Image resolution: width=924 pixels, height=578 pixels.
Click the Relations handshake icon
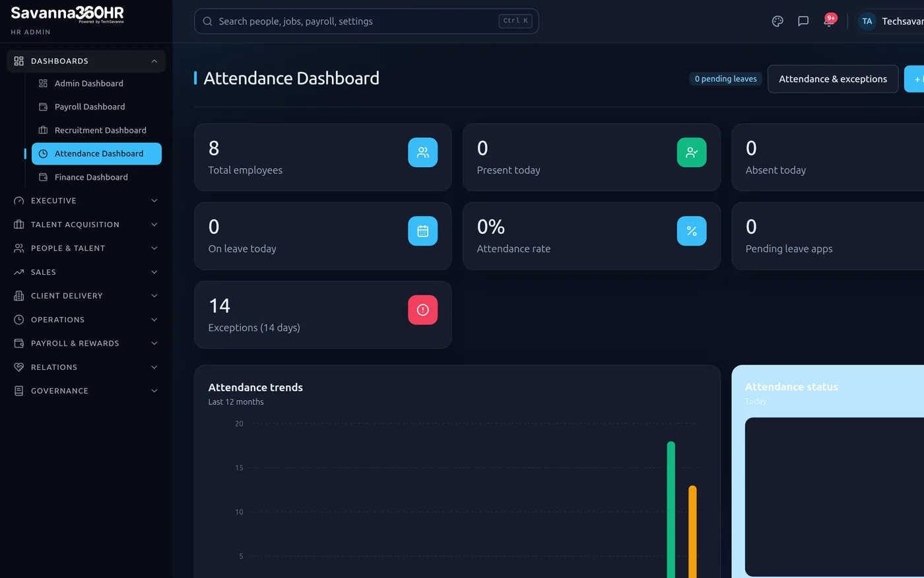tap(18, 367)
